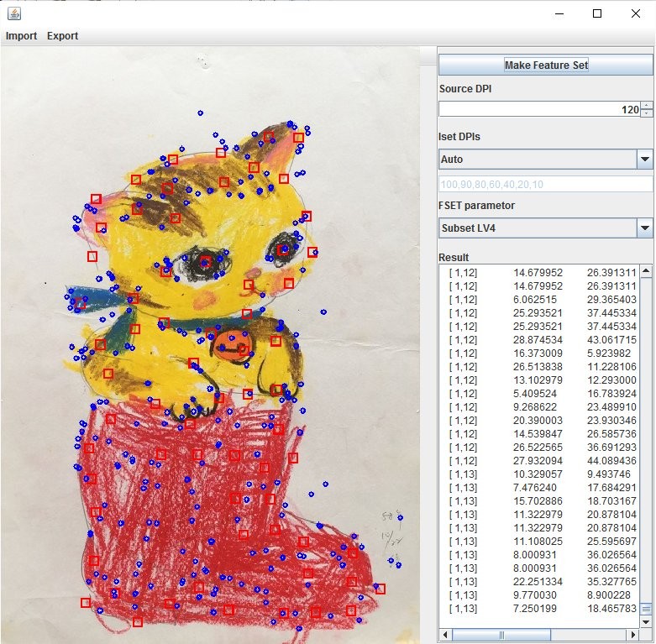Select result row with value 10.329057

[x=540, y=474]
